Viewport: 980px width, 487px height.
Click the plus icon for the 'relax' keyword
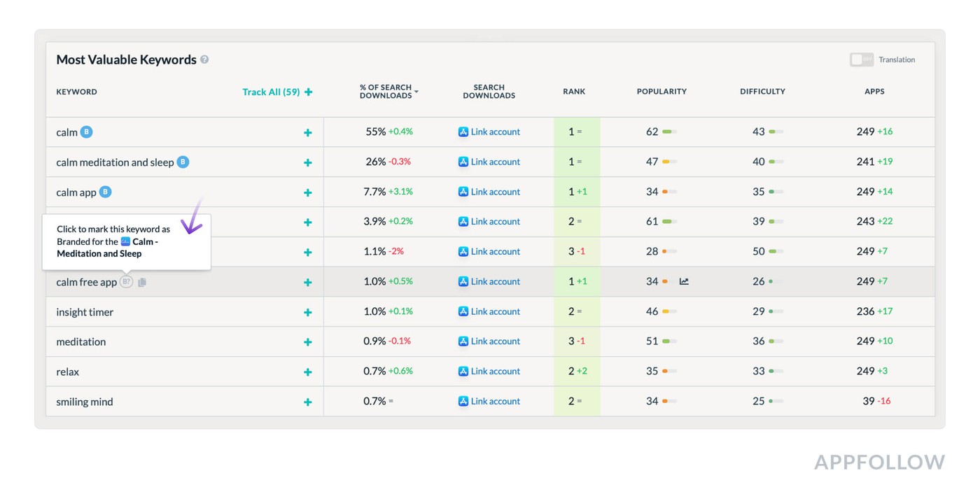click(307, 372)
